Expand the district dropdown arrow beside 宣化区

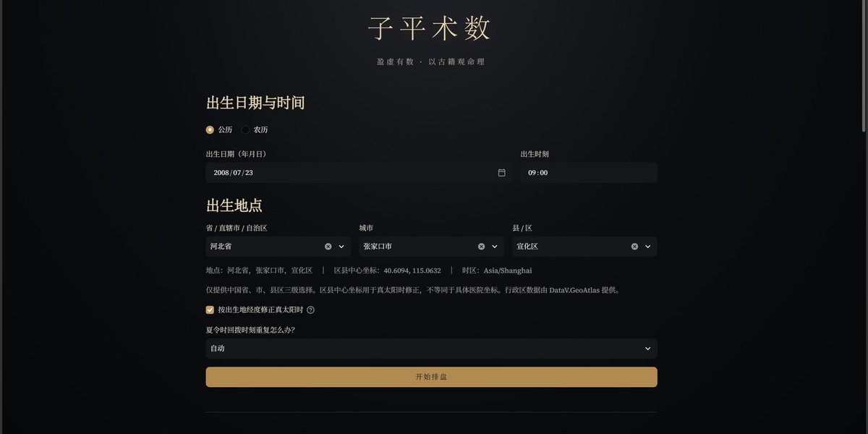coord(648,247)
